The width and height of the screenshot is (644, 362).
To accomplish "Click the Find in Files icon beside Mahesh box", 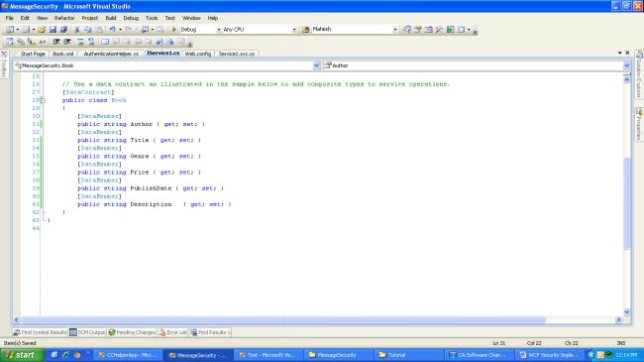I will (305, 30).
